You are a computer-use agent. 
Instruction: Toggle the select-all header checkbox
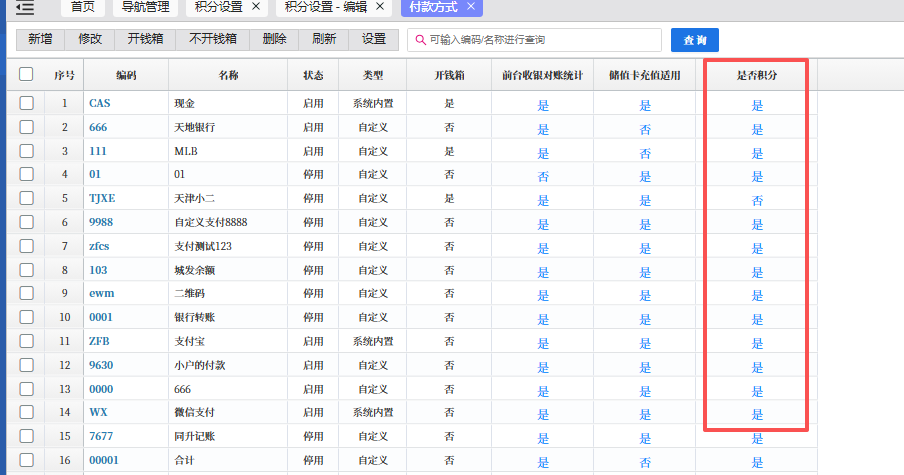pos(26,74)
